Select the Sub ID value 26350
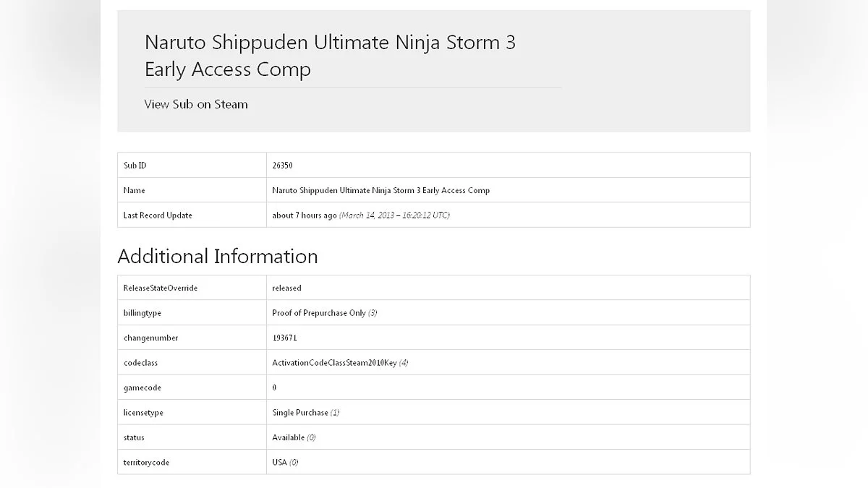Image resolution: width=868 pixels, height=488 pixels. pyautogui.click(x=282, y=166)
